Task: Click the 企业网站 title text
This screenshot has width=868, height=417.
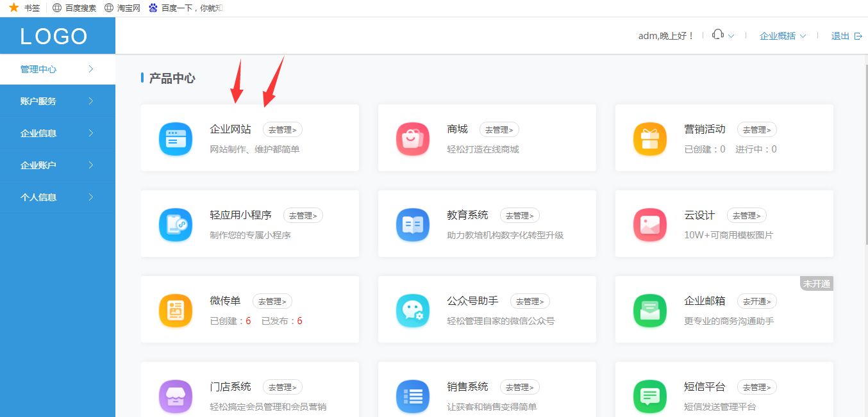Action: pyautogui.click(x=231, y=129)
